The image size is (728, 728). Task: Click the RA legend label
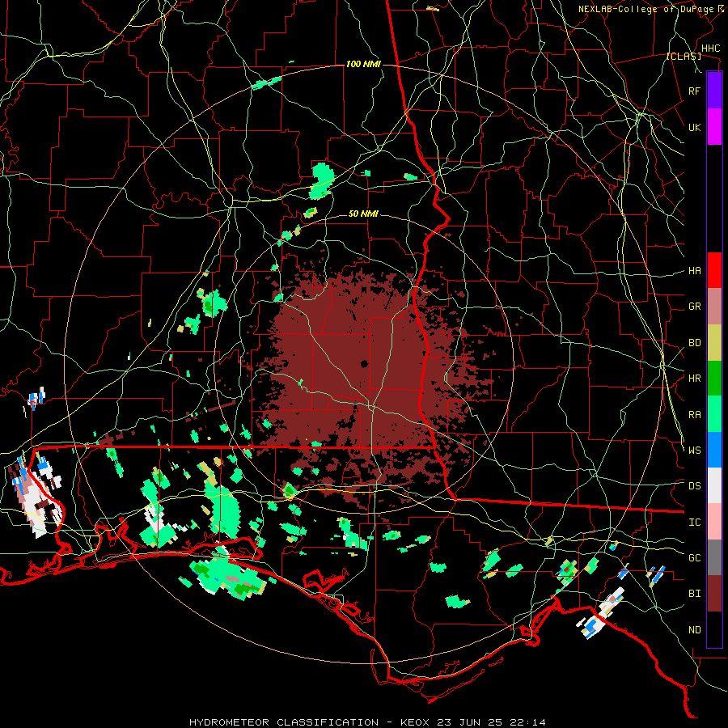point(694,415)
